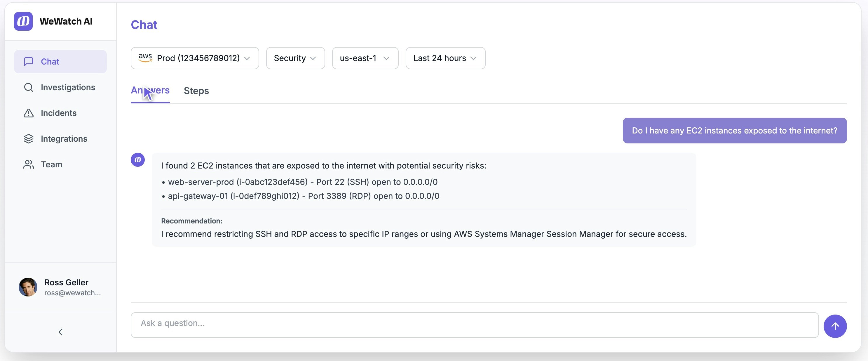Click the EC2 question message bubble

click(x=734, y=131)
